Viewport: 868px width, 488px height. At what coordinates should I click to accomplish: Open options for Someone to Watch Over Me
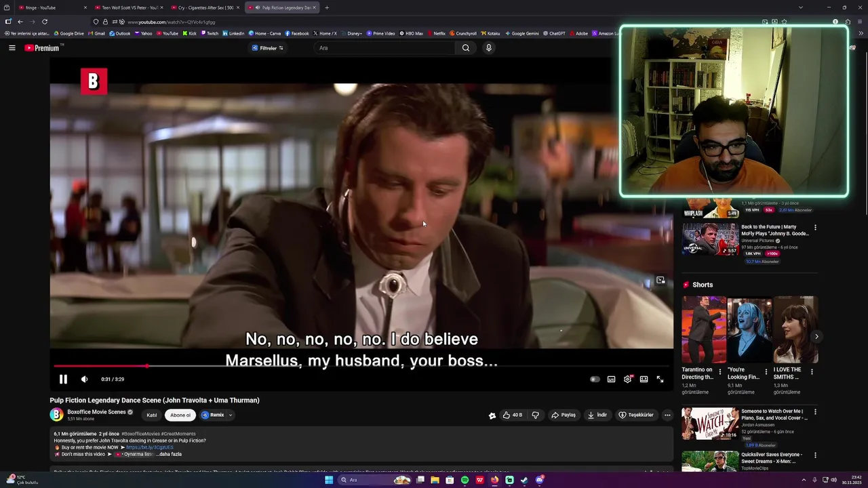click(x=815, y=411)
